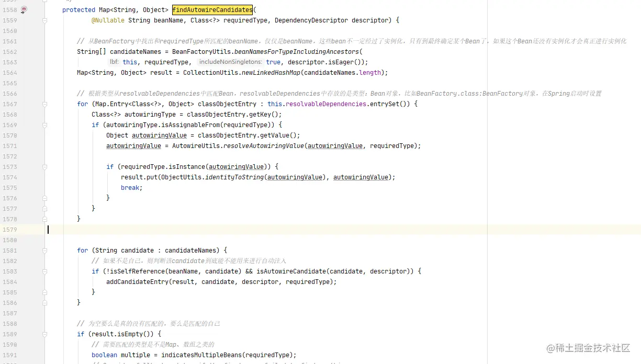Image resolution: width=641 pixels, height=364 pixels.
Task: Click the comment on line 1590
Action: point(153,345)
